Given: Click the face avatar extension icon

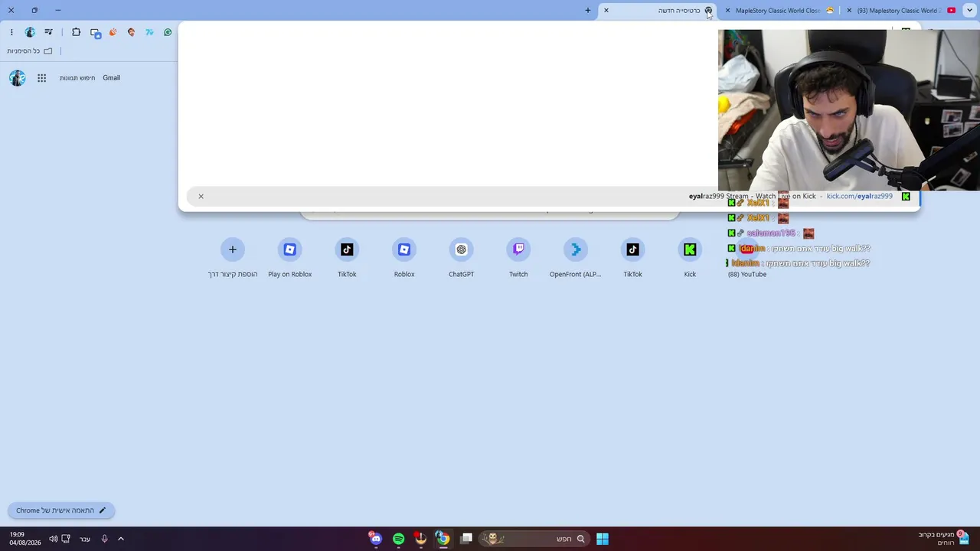Looking at the screenshot, I should coord(131,32).
